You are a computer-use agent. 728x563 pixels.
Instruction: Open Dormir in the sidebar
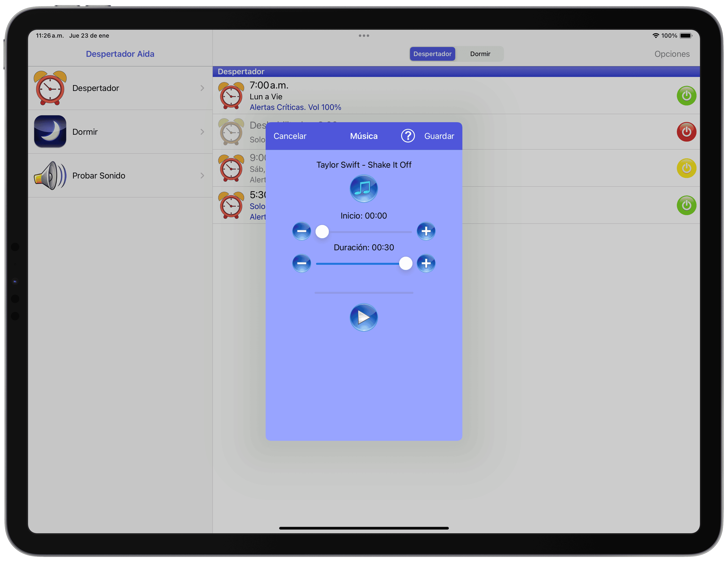(120, 132)
